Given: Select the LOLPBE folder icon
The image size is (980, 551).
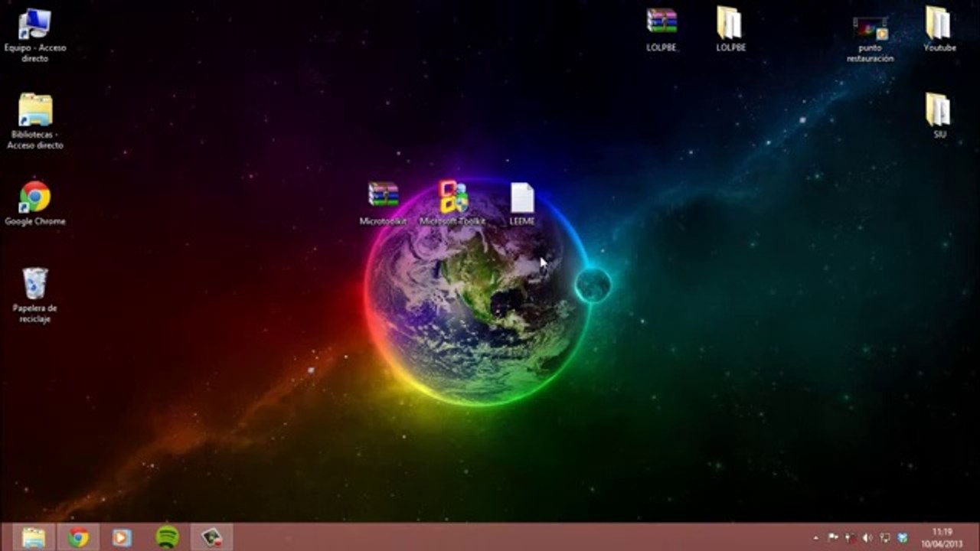Looking at the screenshot, I should pyautogui.click(x=730, y=30).
